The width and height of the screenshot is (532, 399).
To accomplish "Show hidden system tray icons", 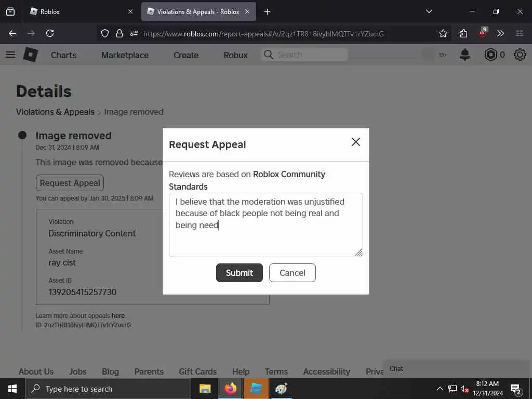I will [440, 389].
